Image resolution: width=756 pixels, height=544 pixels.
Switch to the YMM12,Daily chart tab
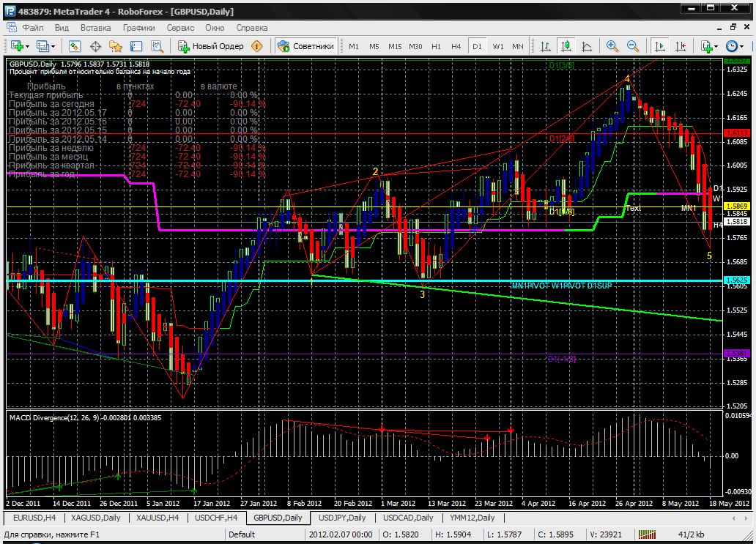pyautogui.click(x=472, y=518)
